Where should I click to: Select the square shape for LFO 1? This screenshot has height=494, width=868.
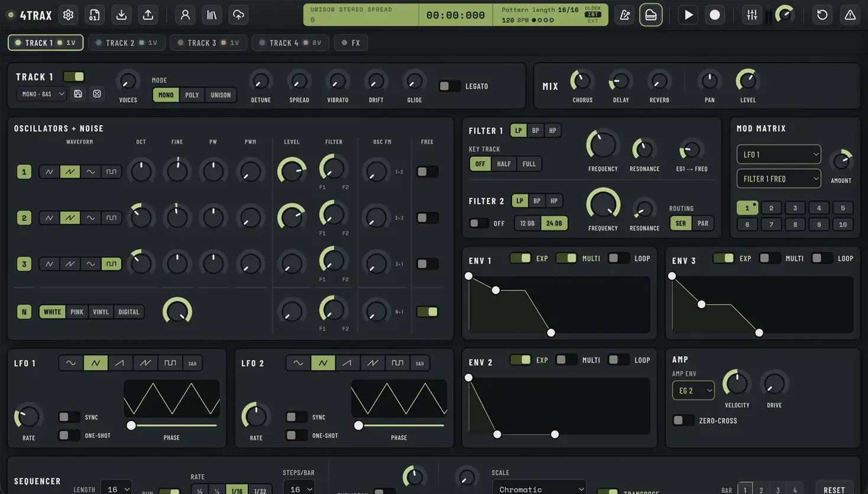tap(170, 363)
